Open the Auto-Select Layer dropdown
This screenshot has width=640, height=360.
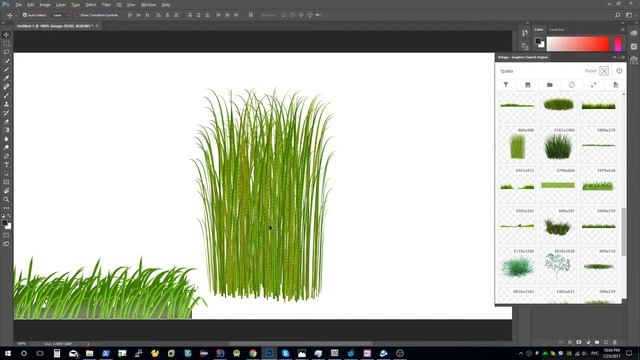(61, 15)
